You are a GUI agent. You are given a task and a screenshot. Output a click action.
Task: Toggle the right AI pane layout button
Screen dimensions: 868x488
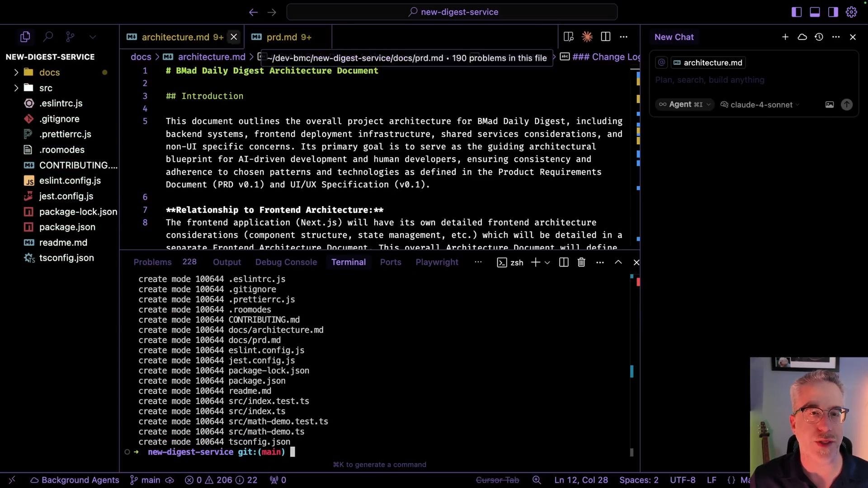[833, 12]
